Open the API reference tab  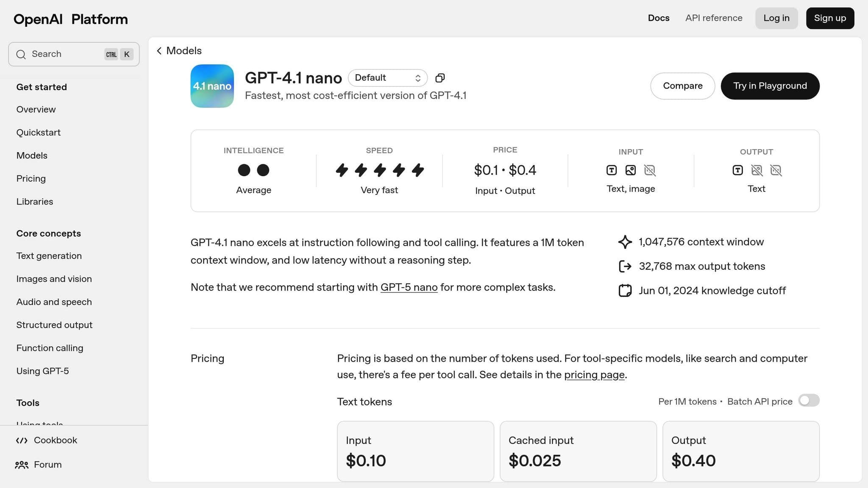[714, 18]
